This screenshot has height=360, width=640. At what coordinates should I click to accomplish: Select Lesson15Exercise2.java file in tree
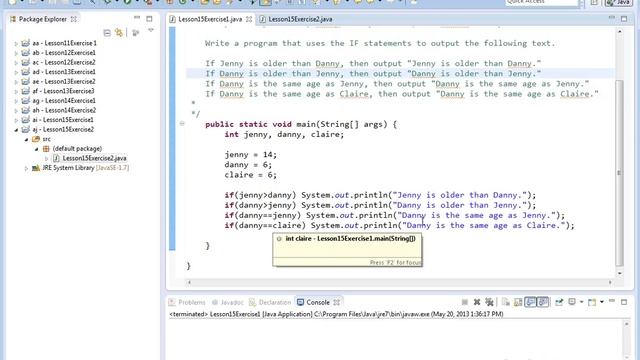click(94, 158)
